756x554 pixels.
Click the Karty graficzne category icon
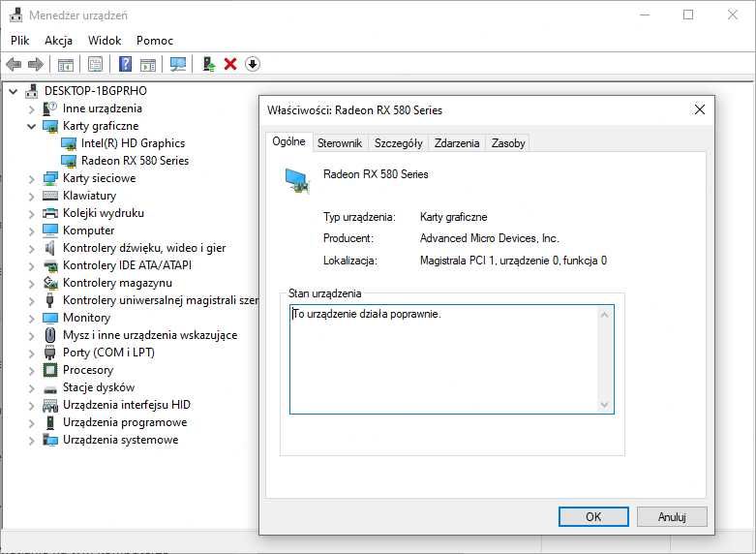(50, 127)
